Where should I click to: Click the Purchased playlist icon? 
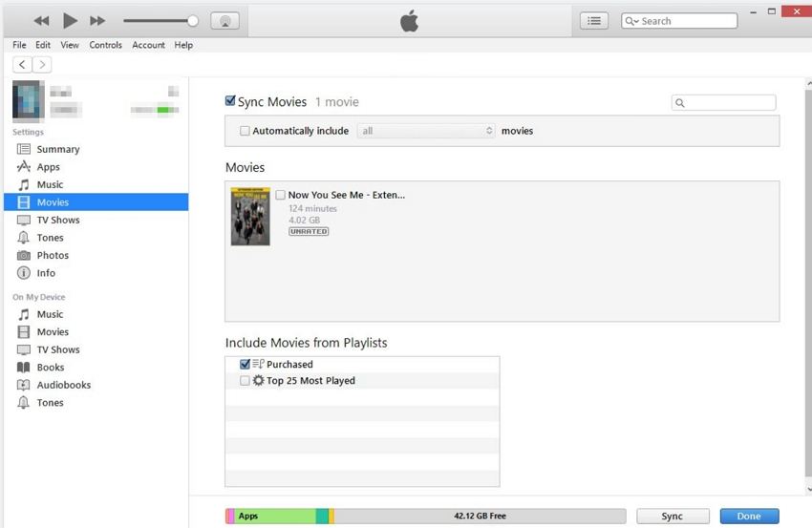tap(258, 364)
